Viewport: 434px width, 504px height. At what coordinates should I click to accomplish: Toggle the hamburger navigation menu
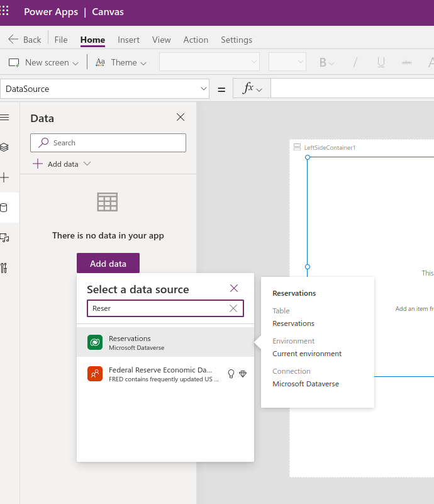point(4,117)
